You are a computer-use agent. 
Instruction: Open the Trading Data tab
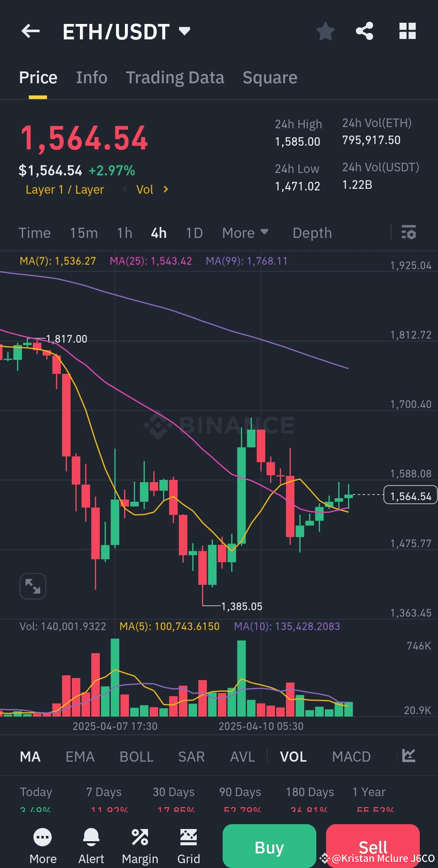coord(175,77)
